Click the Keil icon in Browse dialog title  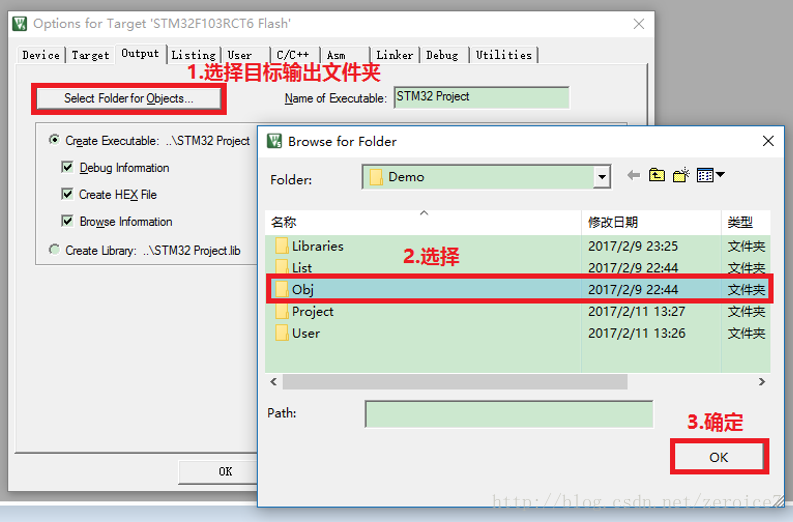(x=274, y=141)
